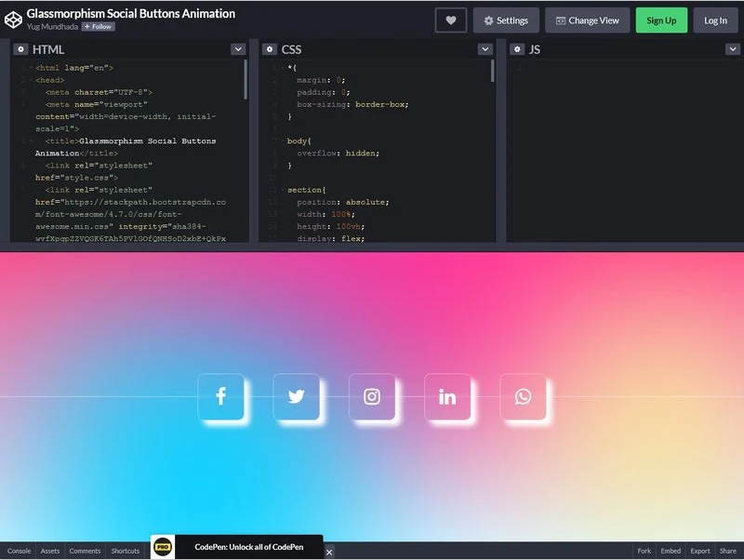The image size is (744, 560).
Task: Click 'overflow: hidden;' in CSS editor
Action: 338,153
